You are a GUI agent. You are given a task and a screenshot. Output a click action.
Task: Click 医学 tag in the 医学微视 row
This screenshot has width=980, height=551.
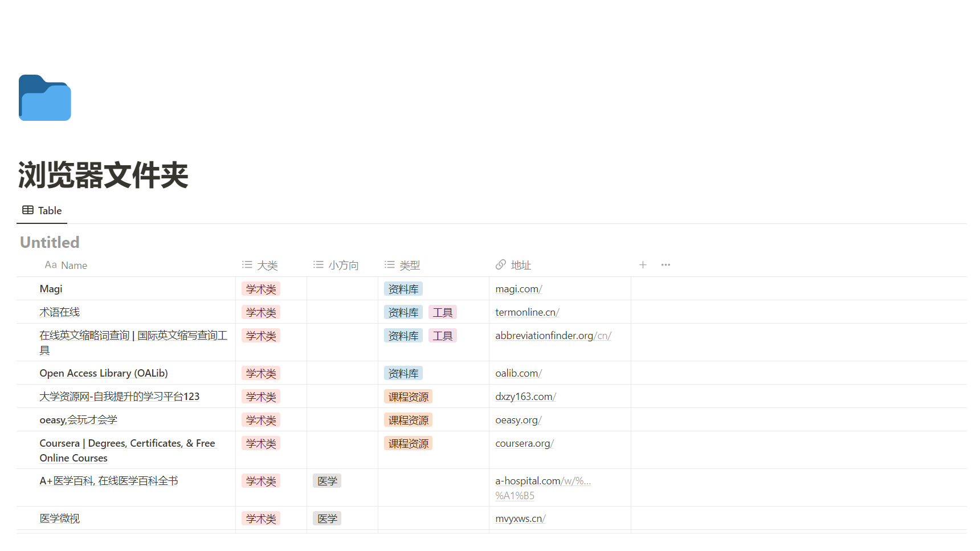coord(327,519)
